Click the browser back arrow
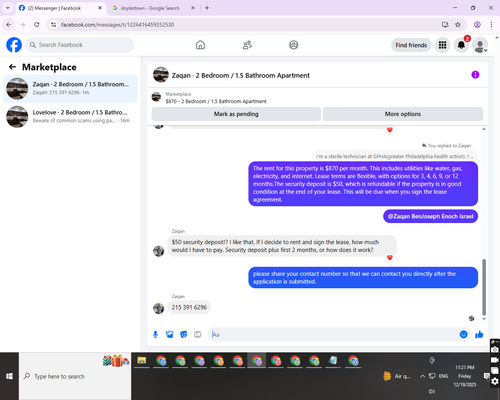500x400 pixels. coord(9,25)
